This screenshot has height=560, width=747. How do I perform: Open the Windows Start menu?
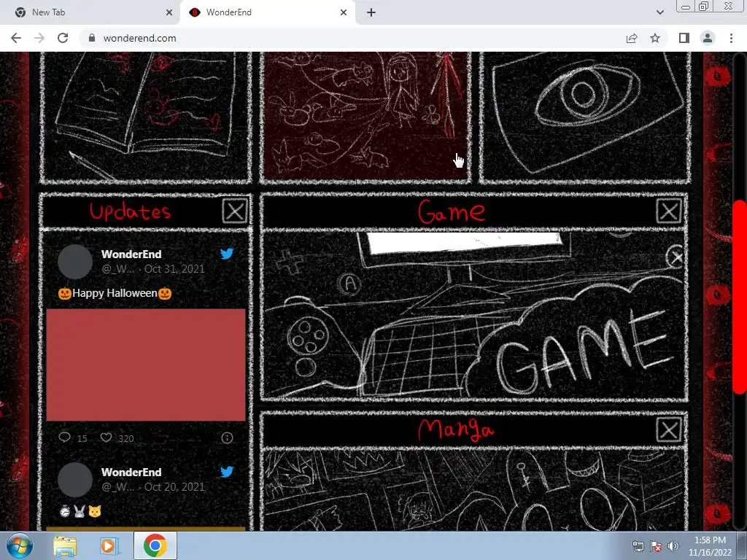[20, 545]
